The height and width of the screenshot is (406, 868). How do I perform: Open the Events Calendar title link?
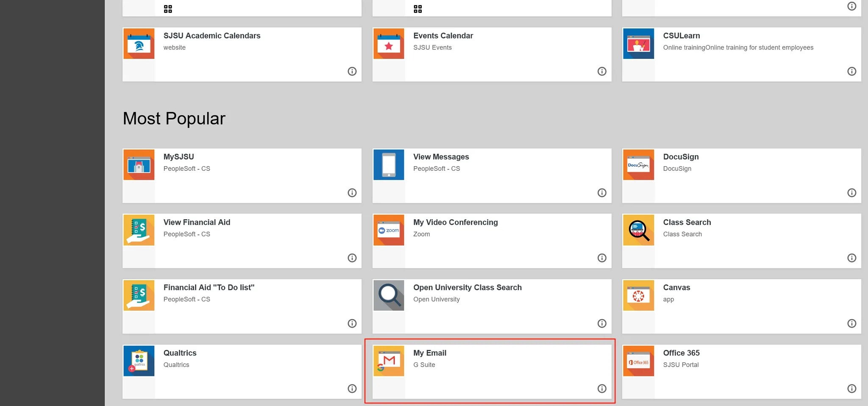coord(443,36)
